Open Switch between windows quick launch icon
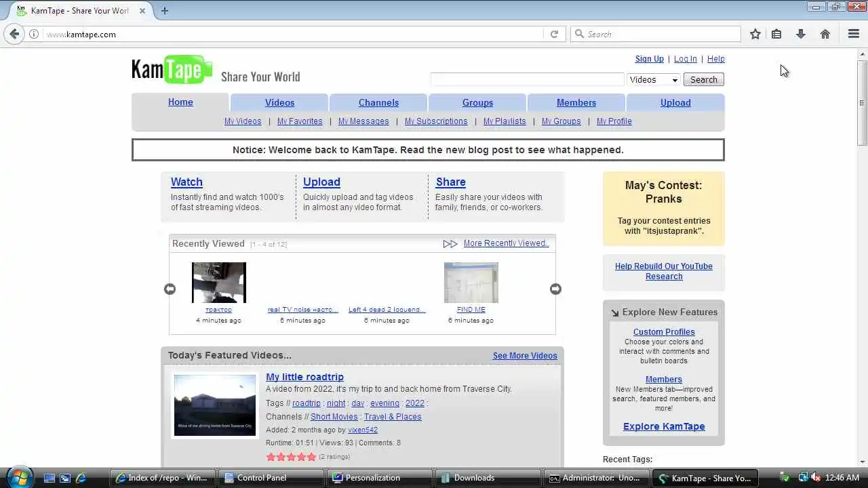This screenshot has width=868, height=488. pos(65,478)
